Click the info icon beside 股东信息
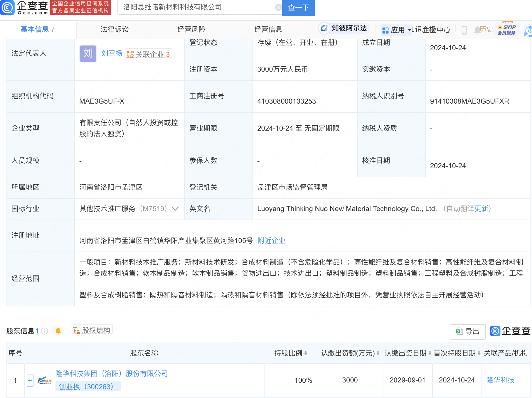 (x=45, y=331)
